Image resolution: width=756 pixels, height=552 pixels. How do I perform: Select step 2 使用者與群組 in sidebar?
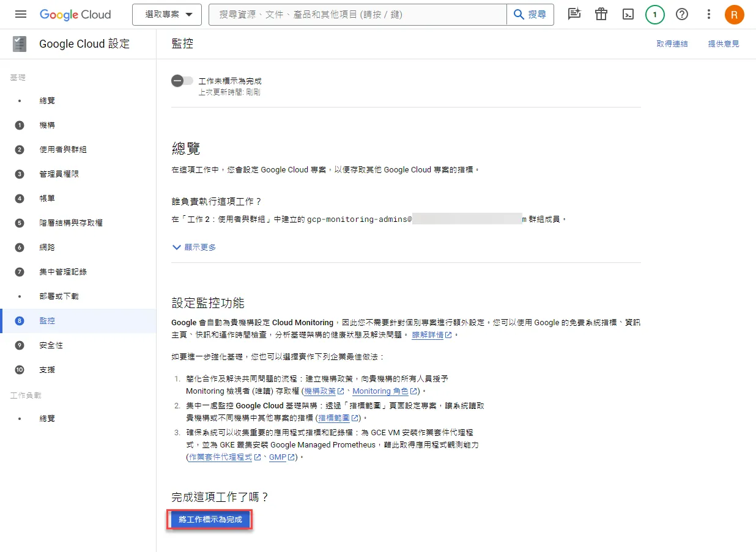pyautogui.click(x=78, y=150)
